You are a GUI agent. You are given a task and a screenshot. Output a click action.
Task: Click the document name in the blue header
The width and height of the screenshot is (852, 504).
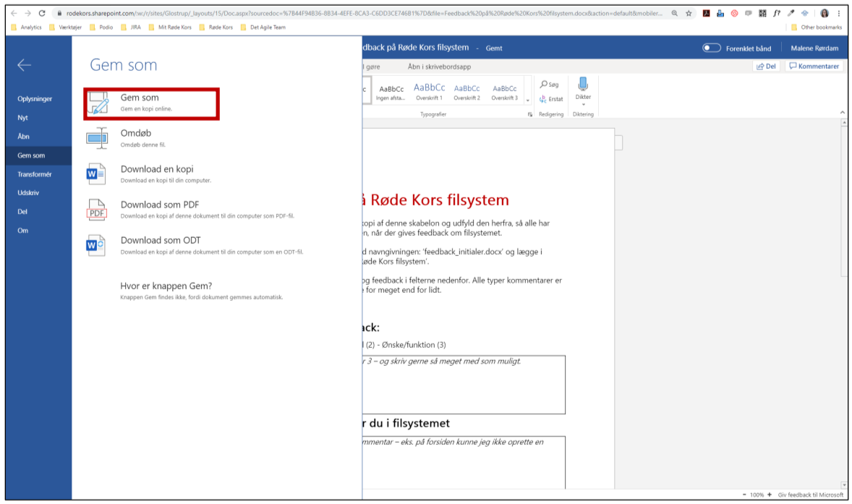point(416,48)
